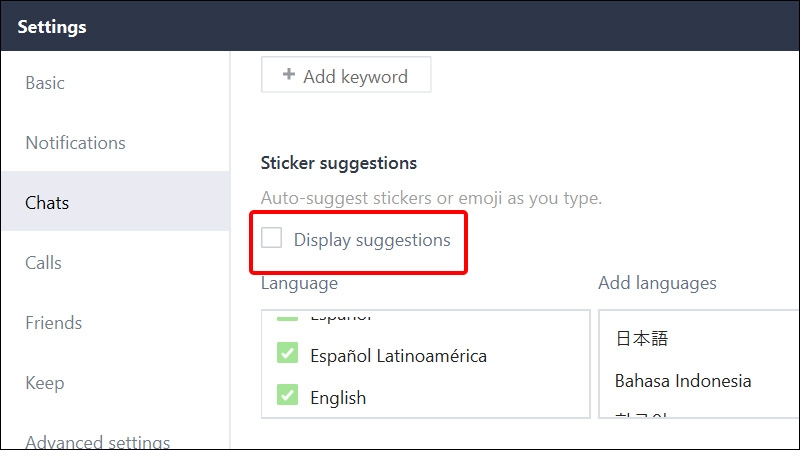Enable the Display suggestions checkbox
The image size is (800, 450).
tap(271, 238)
